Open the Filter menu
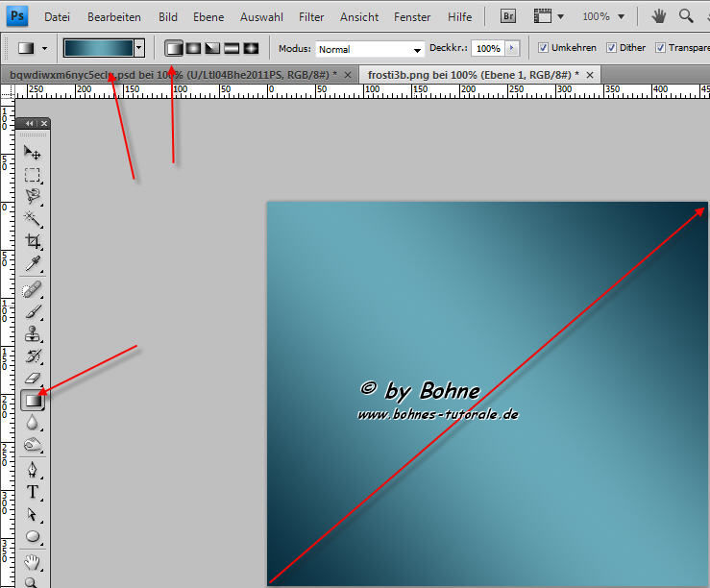The image size is (710, 588). point(311,17)
